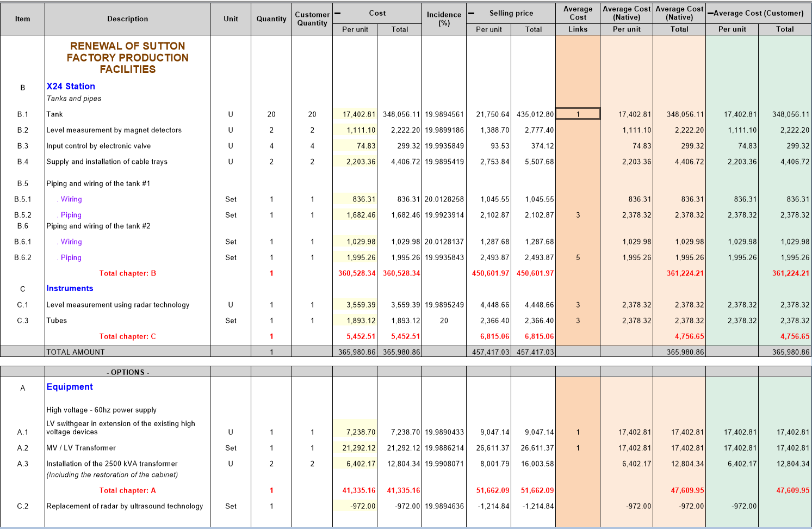Select the -972.00 cost per unit cell
The image size is (812, 529).
(355, 506)
